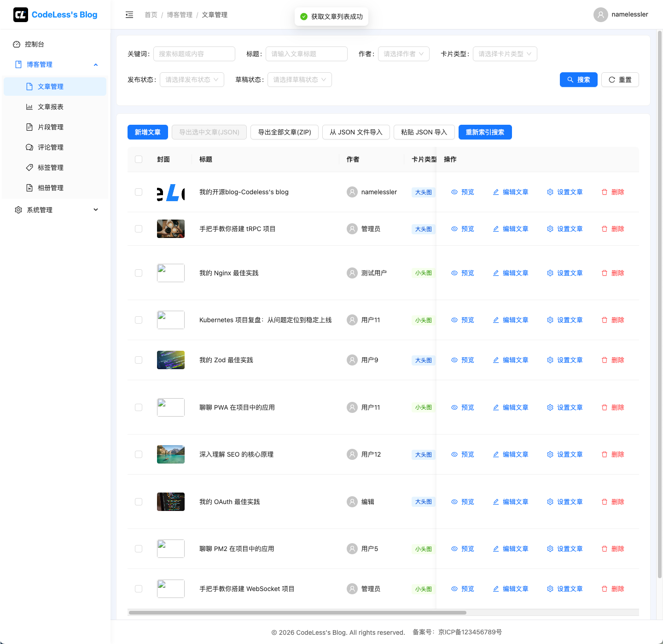Open settings for 手把手教你搭建 tRPC 项目
The image size is (663, 644).
point(565,229)
